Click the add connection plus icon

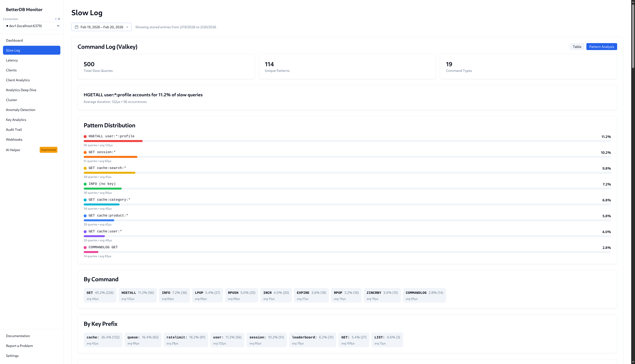(56, 19)
